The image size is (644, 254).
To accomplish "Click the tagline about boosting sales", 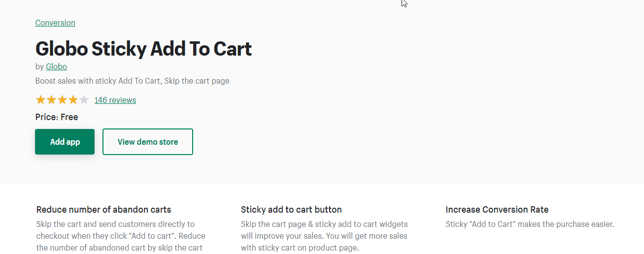I will tap(132, 81).
